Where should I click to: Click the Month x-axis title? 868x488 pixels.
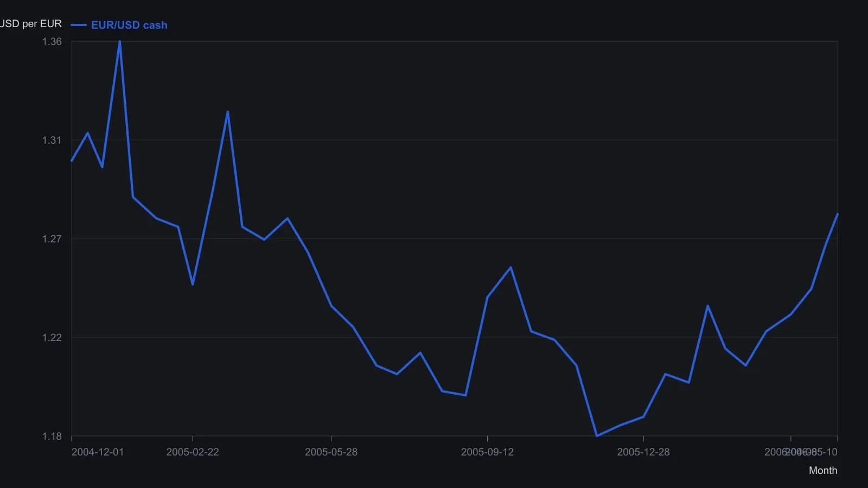(823, 471)
